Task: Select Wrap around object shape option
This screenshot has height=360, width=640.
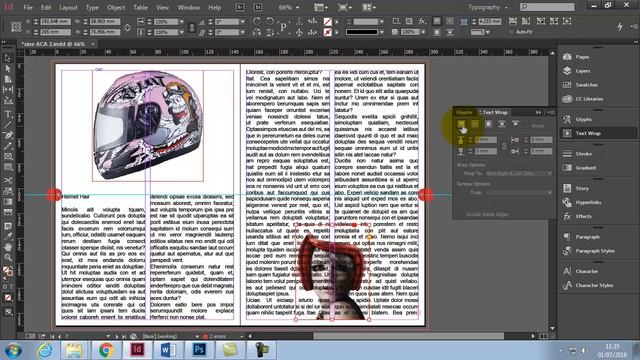Action: (489, 124)
